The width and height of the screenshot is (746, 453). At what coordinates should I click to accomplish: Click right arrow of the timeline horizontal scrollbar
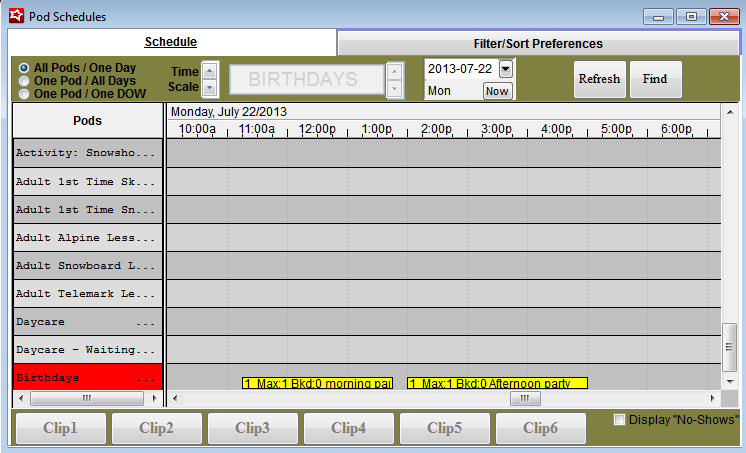[713, 398]
